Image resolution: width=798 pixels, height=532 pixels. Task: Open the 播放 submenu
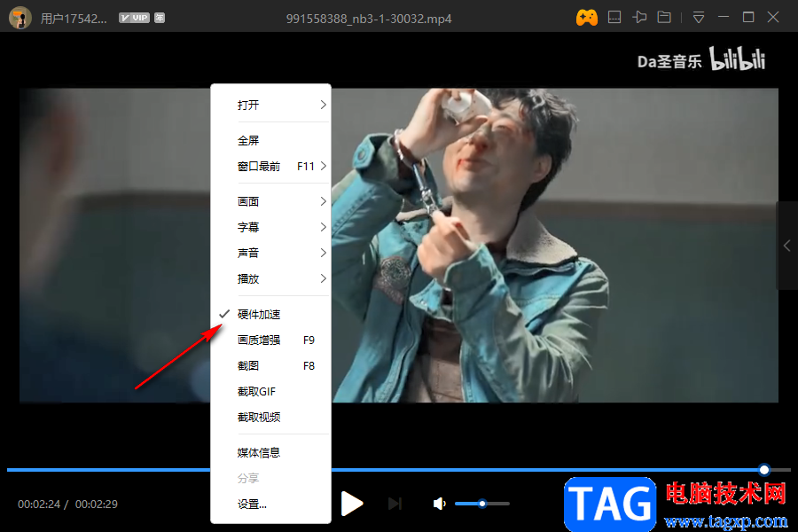point(270,278)
